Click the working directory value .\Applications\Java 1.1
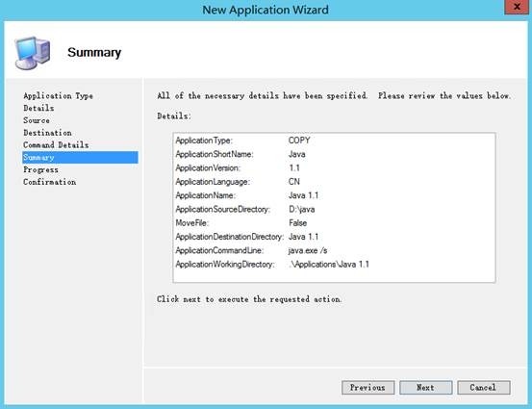 (x=329, y=265)
